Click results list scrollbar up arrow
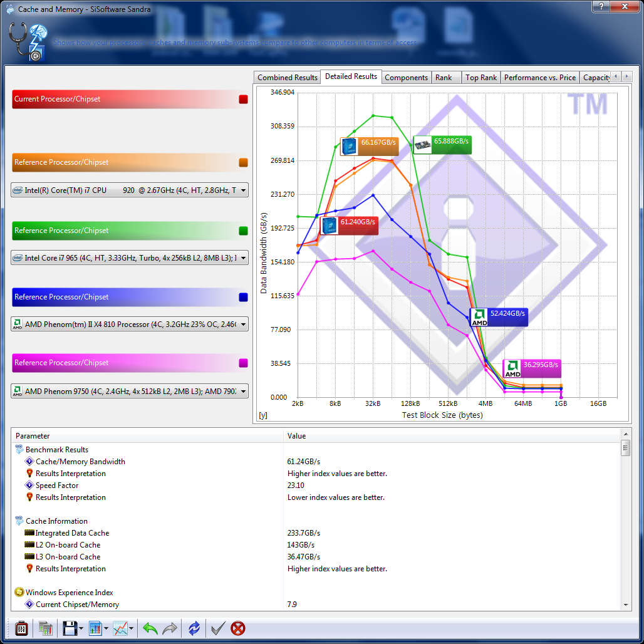Screen dimensions: 644x644 click(625, 434)
